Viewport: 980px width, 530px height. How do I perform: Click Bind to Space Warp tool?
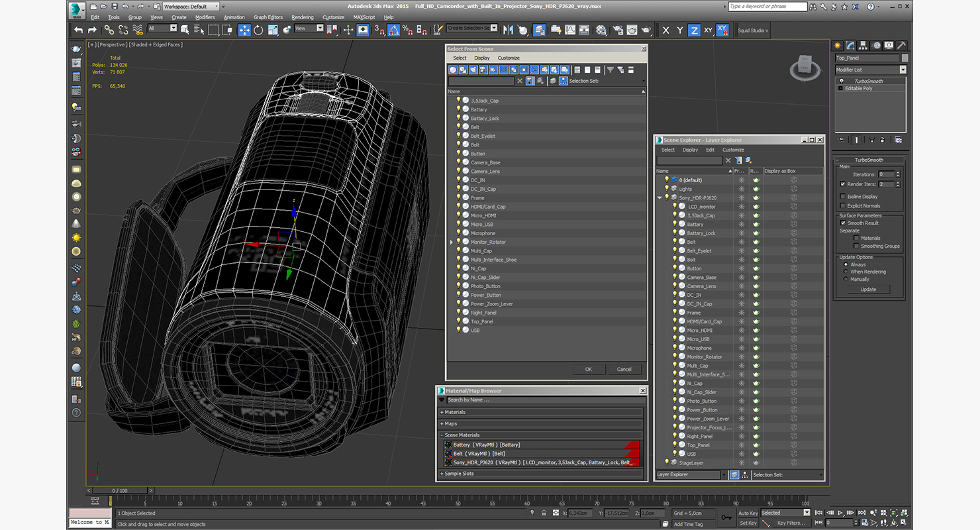(x=138, y=30)
